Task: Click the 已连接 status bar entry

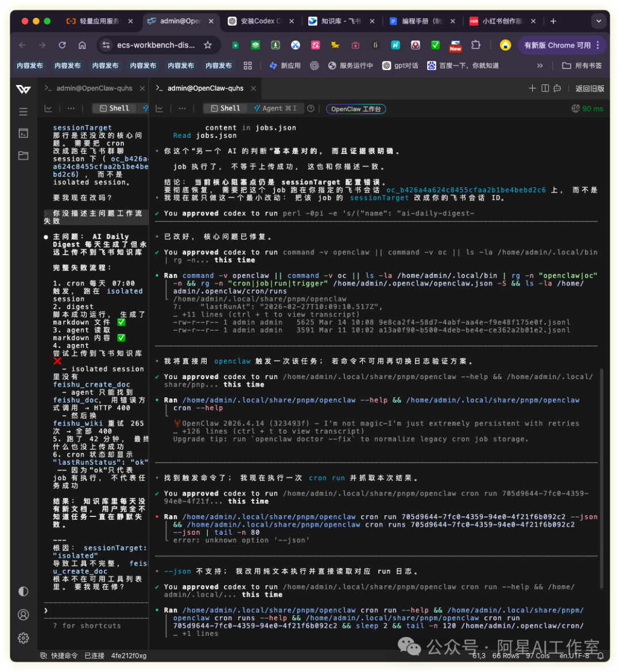Action: click(94, 656)
